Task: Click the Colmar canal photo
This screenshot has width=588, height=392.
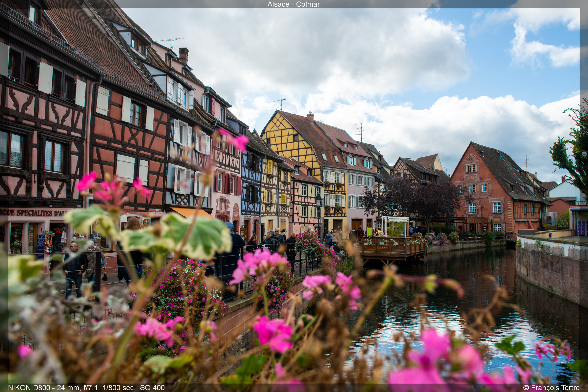Action: (x=294, y=196)
